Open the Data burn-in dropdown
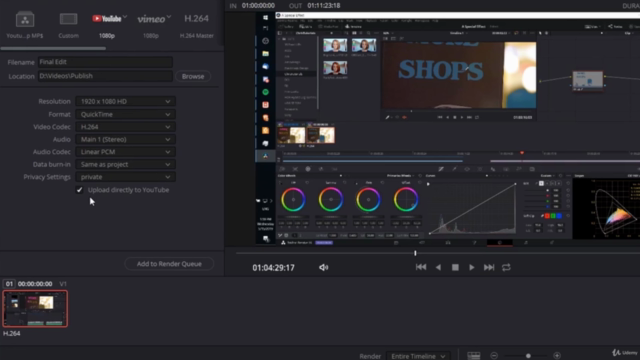640x360 pixels. [125, 164]
